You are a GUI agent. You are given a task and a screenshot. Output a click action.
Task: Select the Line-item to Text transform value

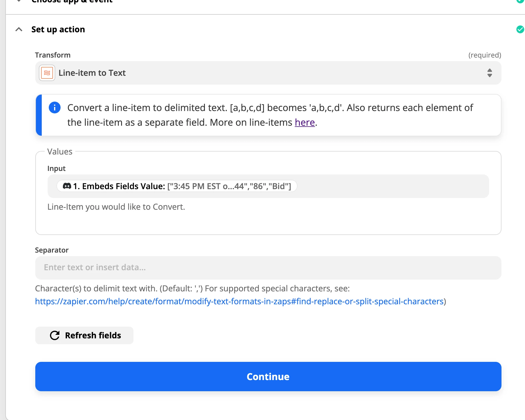click(92, 73)
